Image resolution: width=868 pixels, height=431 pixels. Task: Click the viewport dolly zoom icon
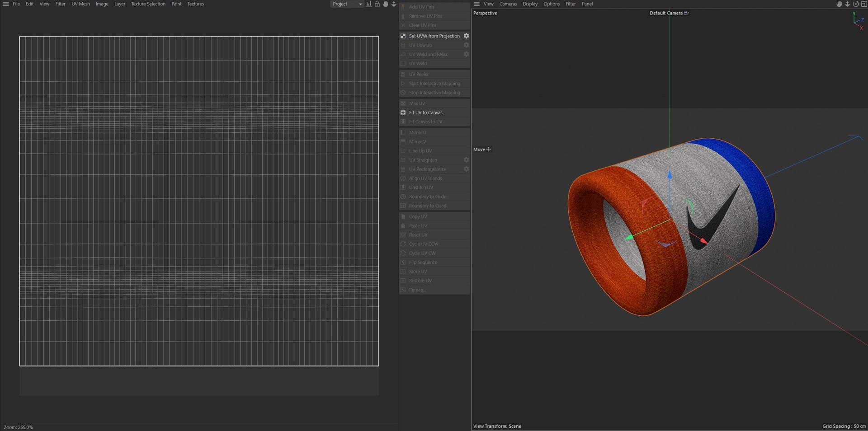coord(848,4)
